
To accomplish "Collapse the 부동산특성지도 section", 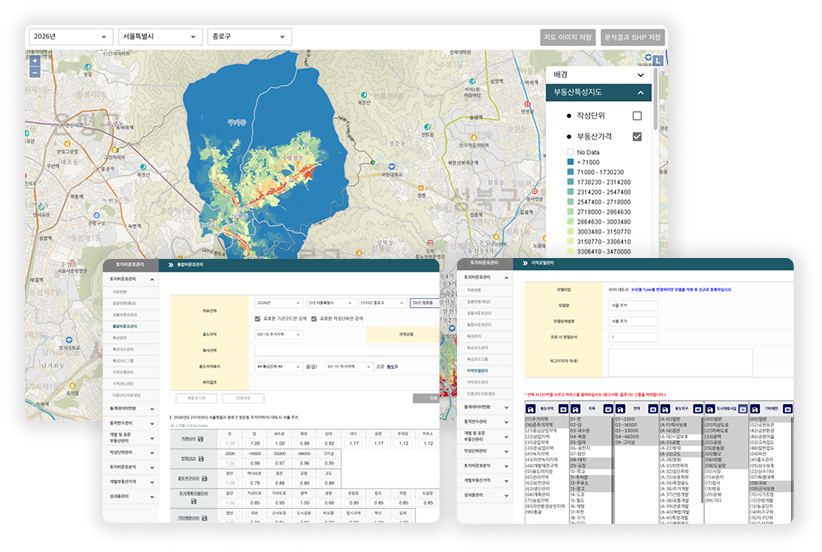I will [x=640, y=92].
